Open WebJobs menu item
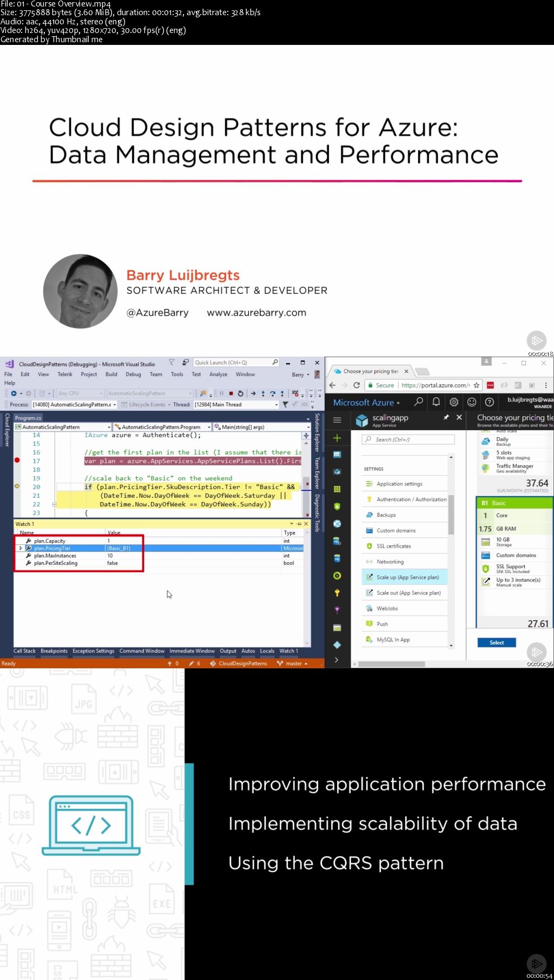Screen dimensions: 554x980 405,608
